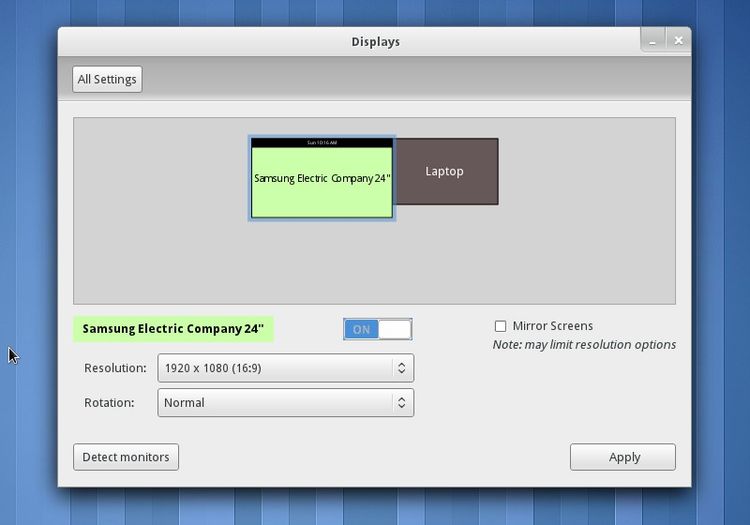Click the green Samsung Electric Company 24" label
750x525 pixels.
173,329
